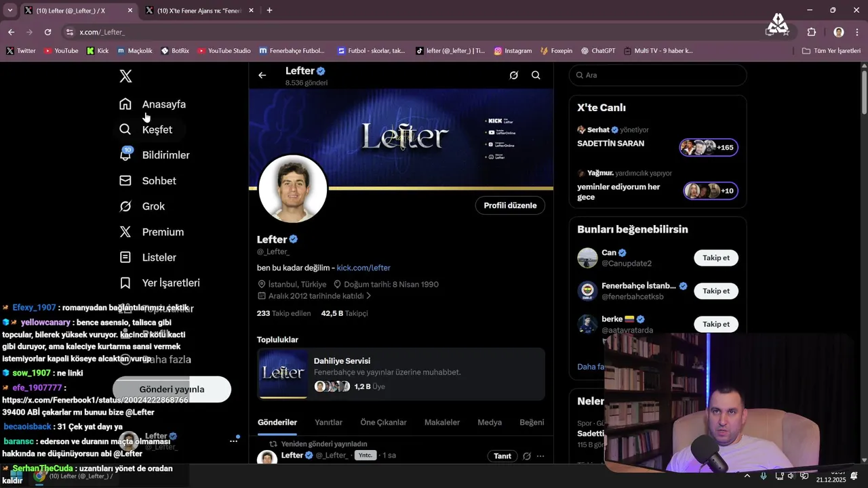Open the 233 Takip edilen list

(283, 313)
